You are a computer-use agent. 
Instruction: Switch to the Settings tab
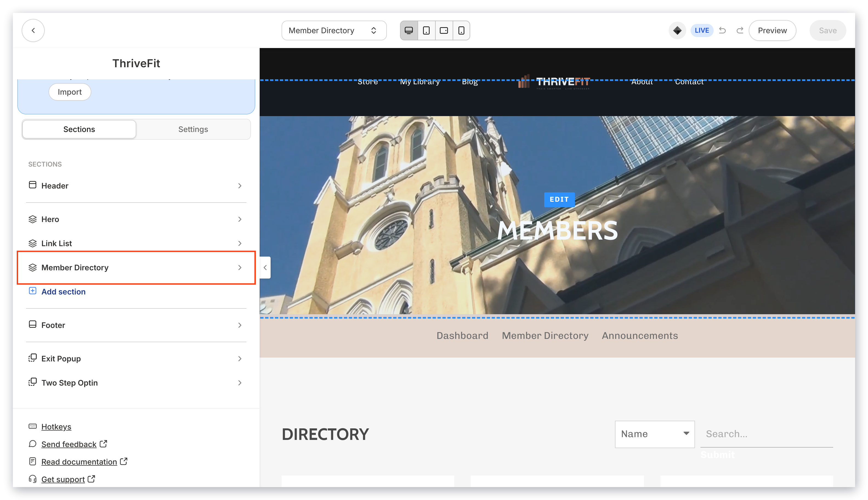pyautogui.click(x=193, y=130)
